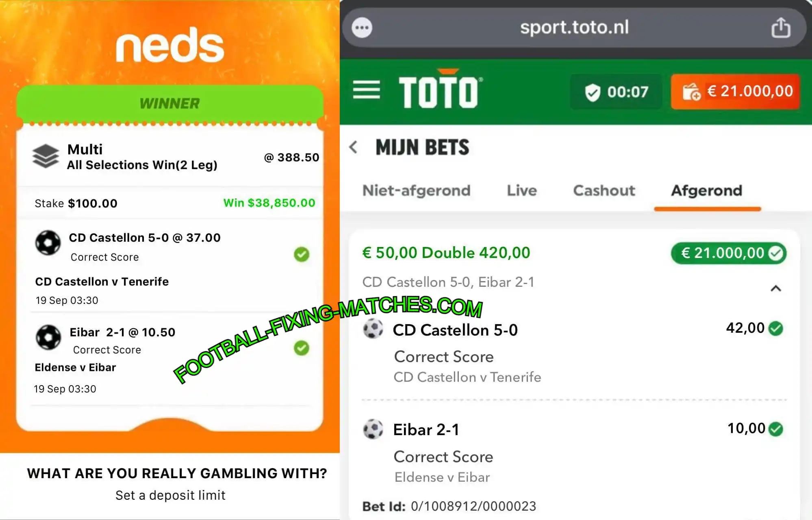This screenshot has width=812, height=520.
Task: Tap the green WINNER banner
Action: [170, 104]
